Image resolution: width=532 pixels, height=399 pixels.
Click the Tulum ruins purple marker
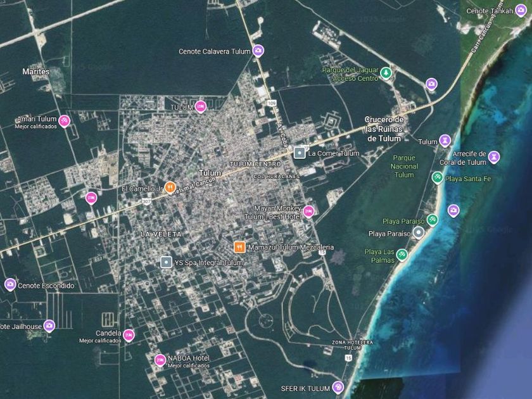[x=445, y=141]
